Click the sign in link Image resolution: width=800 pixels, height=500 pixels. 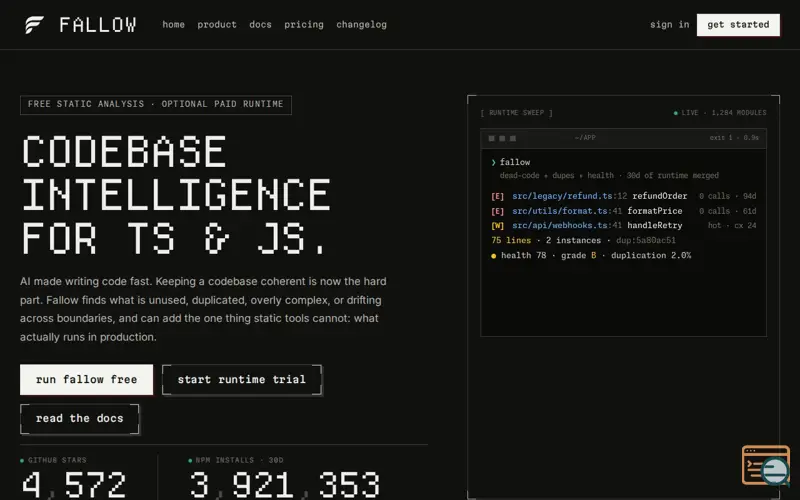(669, 24)
